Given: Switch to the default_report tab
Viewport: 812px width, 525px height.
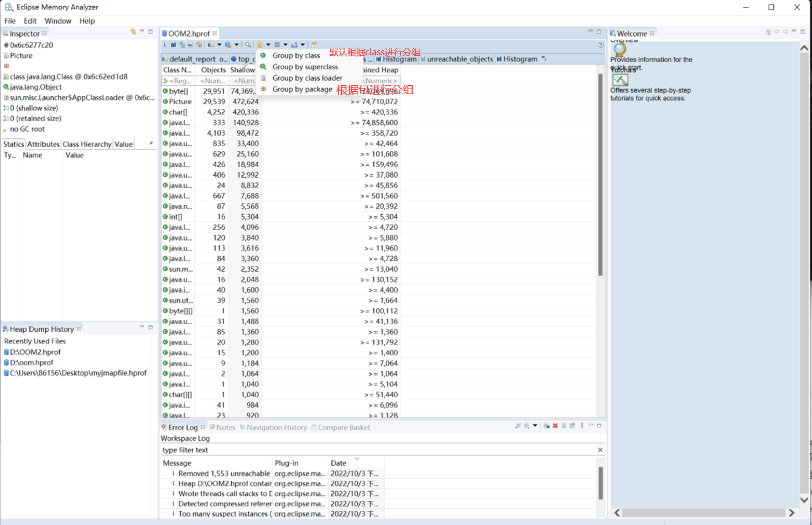Looking at the screenshot, I should pyautogui.click(x=195, y=59).
